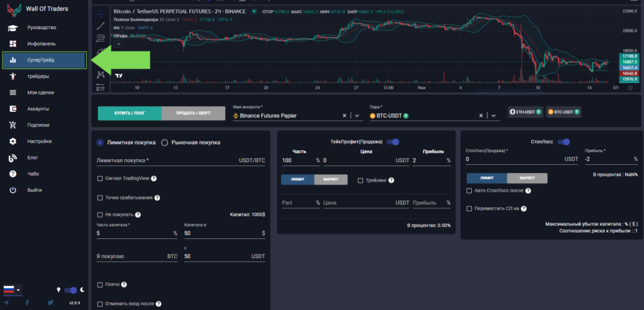
Task: Check the Авто СтопЛосс после checkbox
Action: click(469, 191)
